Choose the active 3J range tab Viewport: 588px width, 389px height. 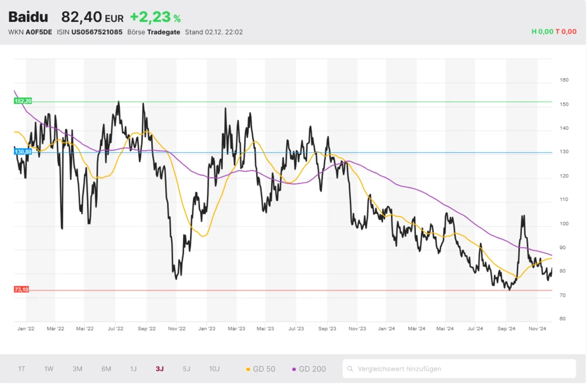pos(160,369)
